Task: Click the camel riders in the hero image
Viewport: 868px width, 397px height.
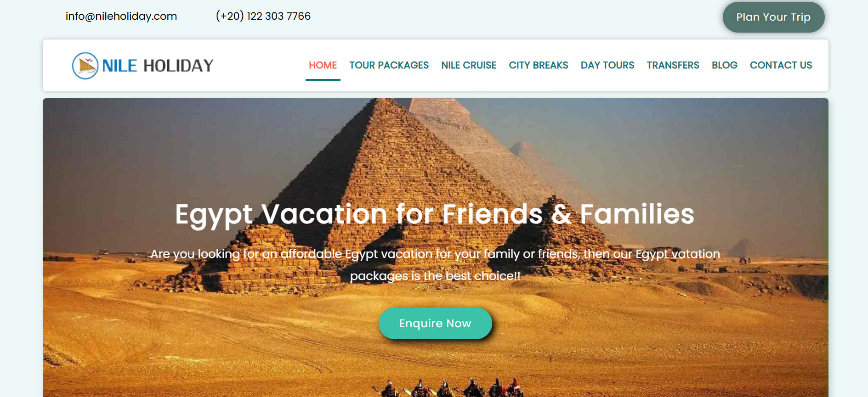Action: [448, 388]
